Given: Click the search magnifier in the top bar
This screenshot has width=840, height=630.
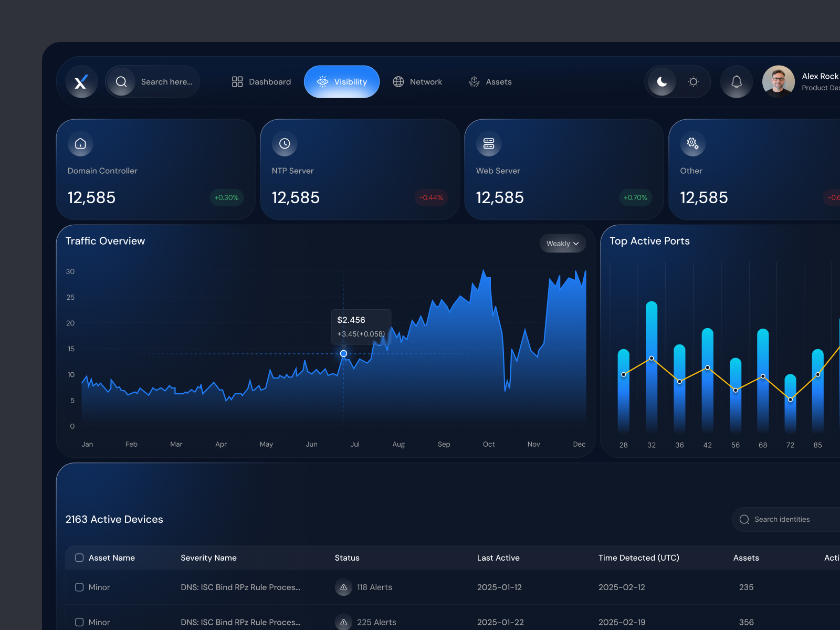Looking at the screenshot, I should pos(121,81).
